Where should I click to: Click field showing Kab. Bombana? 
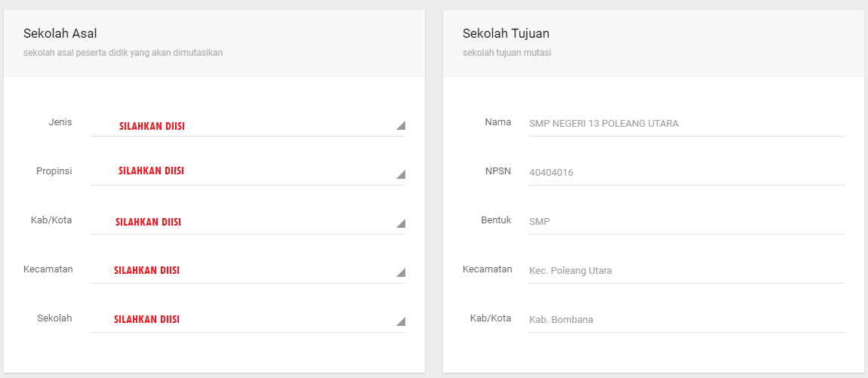click(x=686, y=320)
